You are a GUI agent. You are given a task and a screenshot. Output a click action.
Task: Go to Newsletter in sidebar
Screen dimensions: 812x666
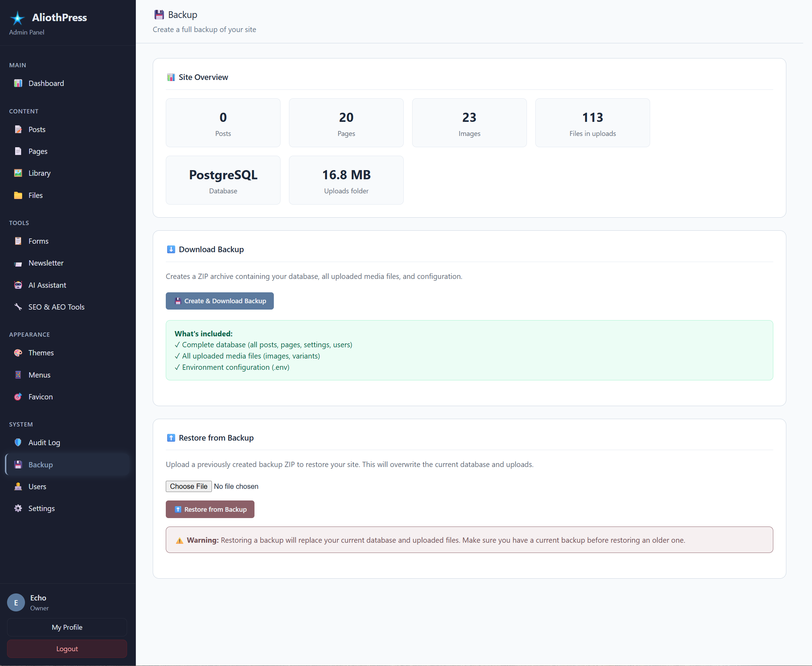[46, 263]
